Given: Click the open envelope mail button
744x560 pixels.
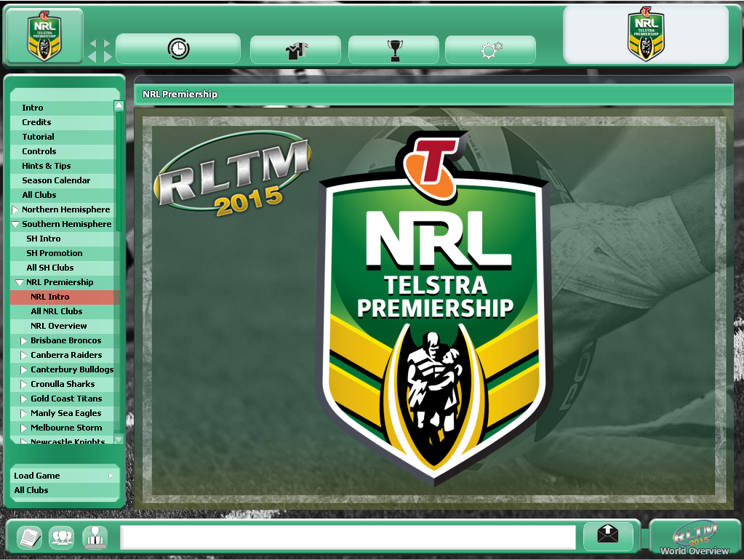Looking at the screenshot, I should 608,535.
